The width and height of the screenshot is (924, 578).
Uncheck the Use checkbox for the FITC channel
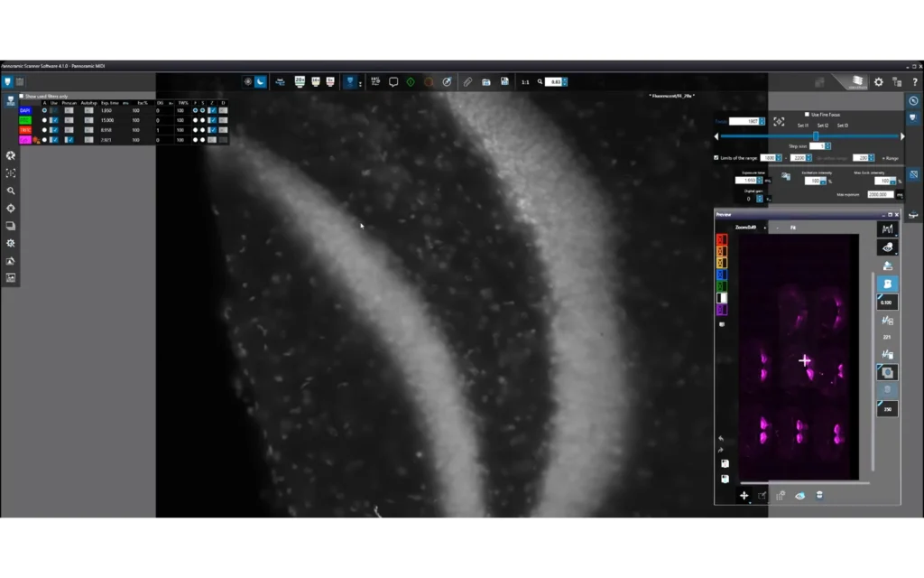click(54, 120)
